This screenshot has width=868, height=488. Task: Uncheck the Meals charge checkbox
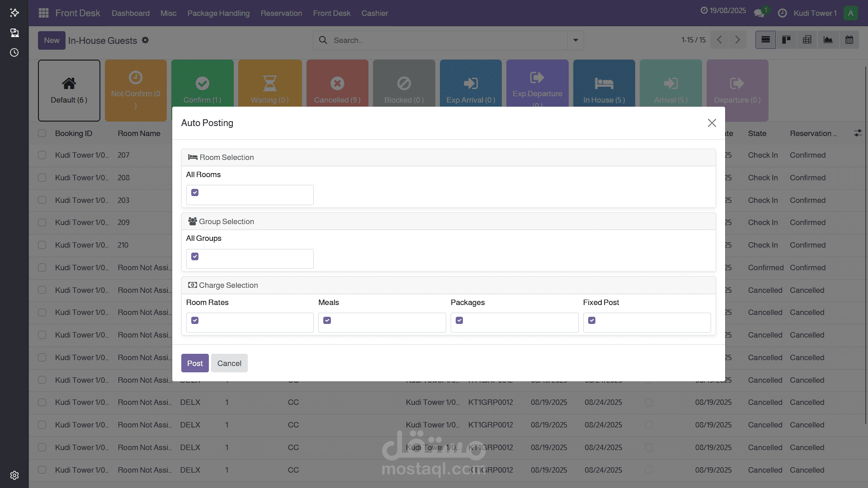pyautogui.click(x=327, y=320)
